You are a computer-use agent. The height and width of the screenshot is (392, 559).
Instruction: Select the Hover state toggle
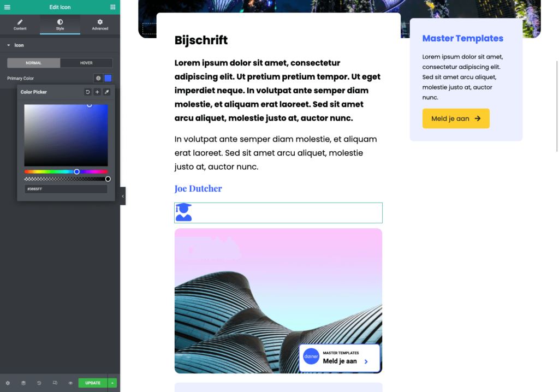[x=86, y=63]
